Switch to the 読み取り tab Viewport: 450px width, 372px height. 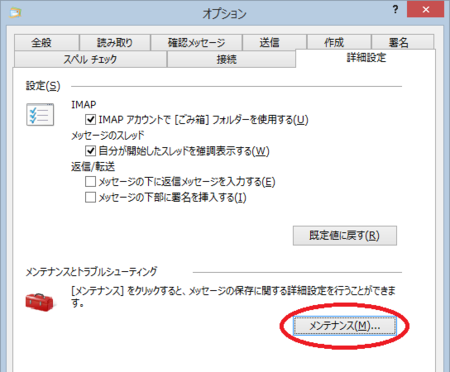click(x=115, y=43)
